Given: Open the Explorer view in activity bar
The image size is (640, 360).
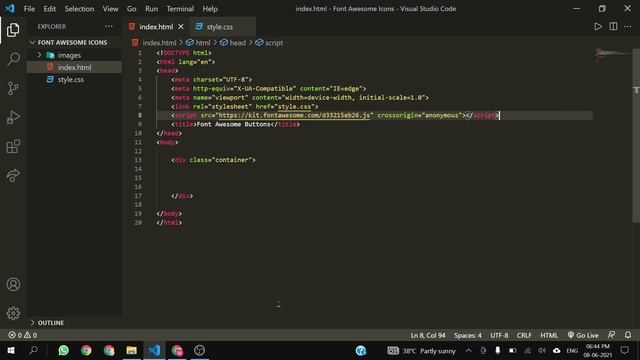Looking at the screenshot, I should [x=13, y=30].
